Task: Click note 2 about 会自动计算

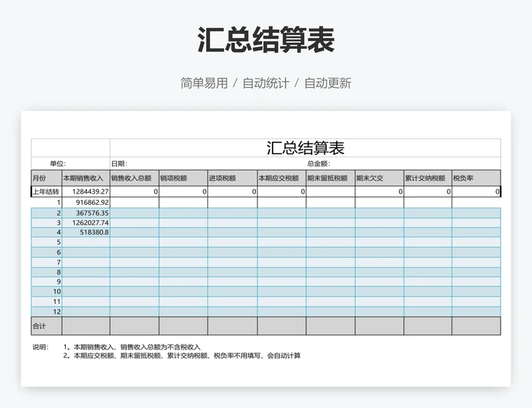Action: 182,355
